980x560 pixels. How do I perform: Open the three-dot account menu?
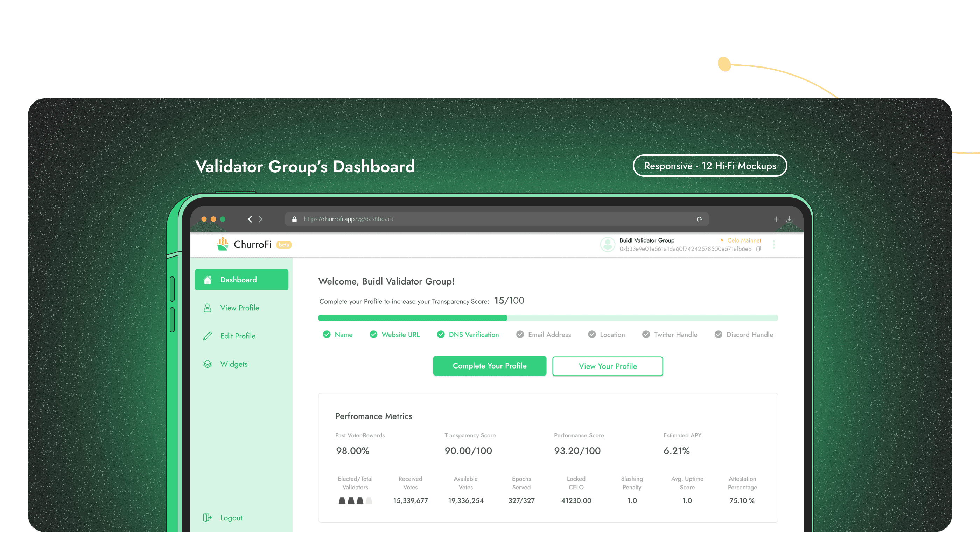pos(774,244)
